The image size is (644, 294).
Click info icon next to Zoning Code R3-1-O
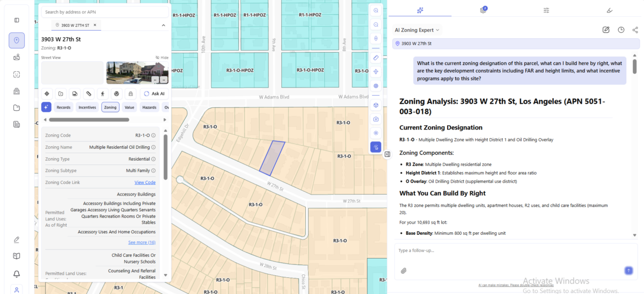click(153, 135)
